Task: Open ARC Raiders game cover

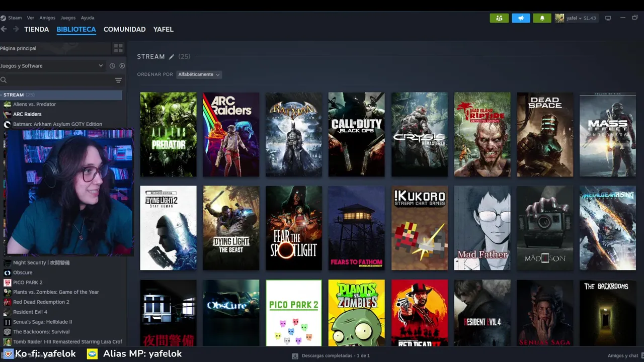Action: click(231, 134)
